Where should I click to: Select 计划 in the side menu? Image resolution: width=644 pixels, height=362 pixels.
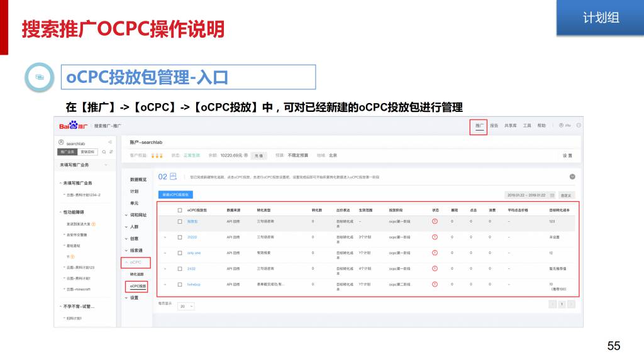coord(135,191)
